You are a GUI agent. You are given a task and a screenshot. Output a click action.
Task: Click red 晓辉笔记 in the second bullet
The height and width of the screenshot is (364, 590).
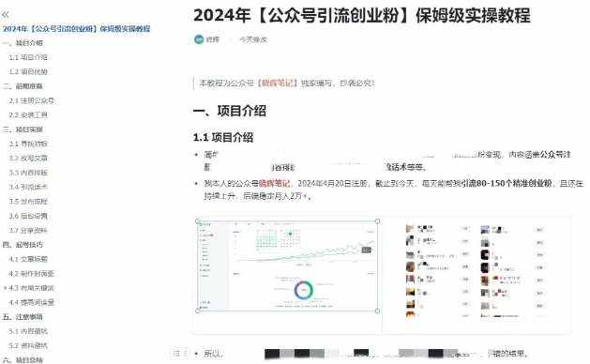coord(274,183)
